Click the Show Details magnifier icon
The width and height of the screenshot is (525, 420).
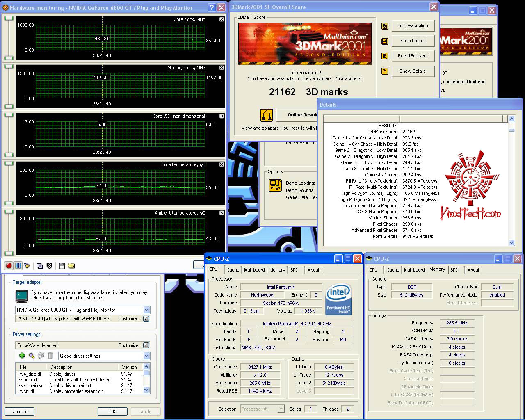point(385,71)
